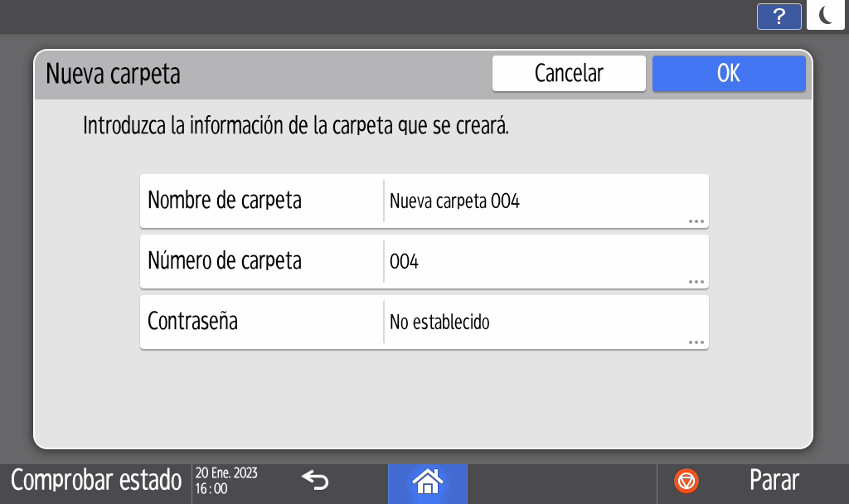Select the Nombre de carpeta label
This screenshot has height=504, width=849.
225,201
